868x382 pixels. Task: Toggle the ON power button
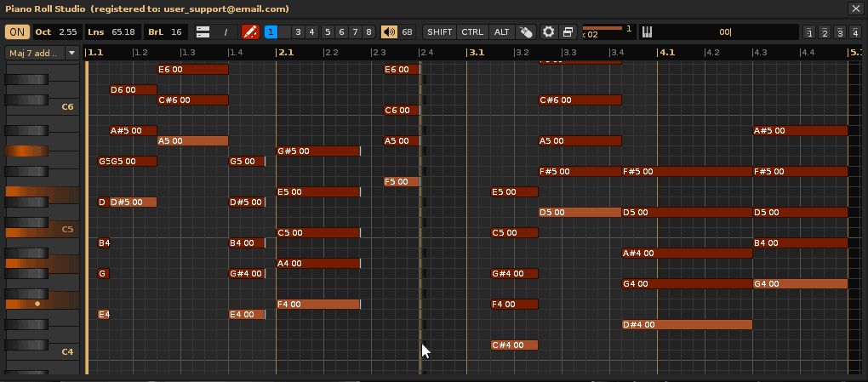pyautogui.click(x=16, y=32)
